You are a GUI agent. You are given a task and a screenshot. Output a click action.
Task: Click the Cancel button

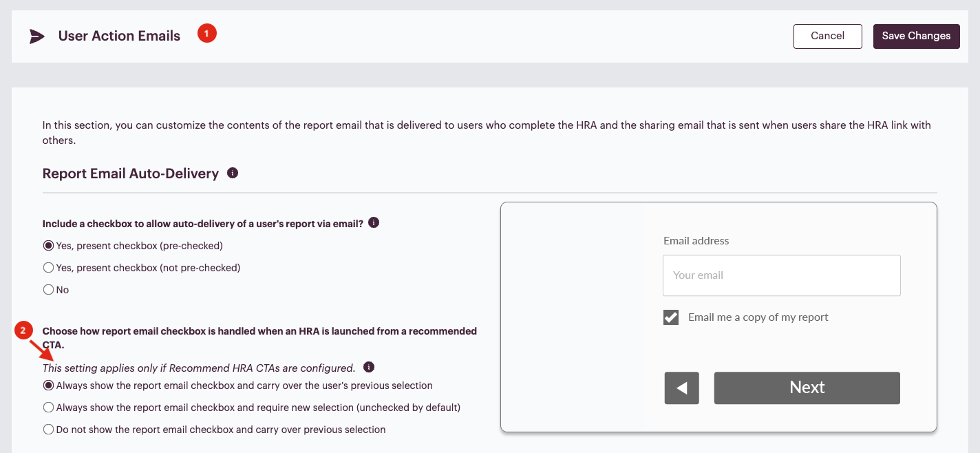click(828, 36)
